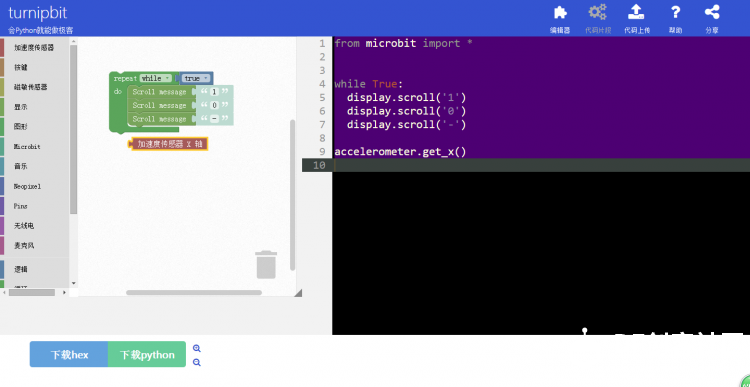This screenshot has width=750, height=387.
Task: Open the 'true' dropdown in boolean block
Action: click(x=196, y=78)
